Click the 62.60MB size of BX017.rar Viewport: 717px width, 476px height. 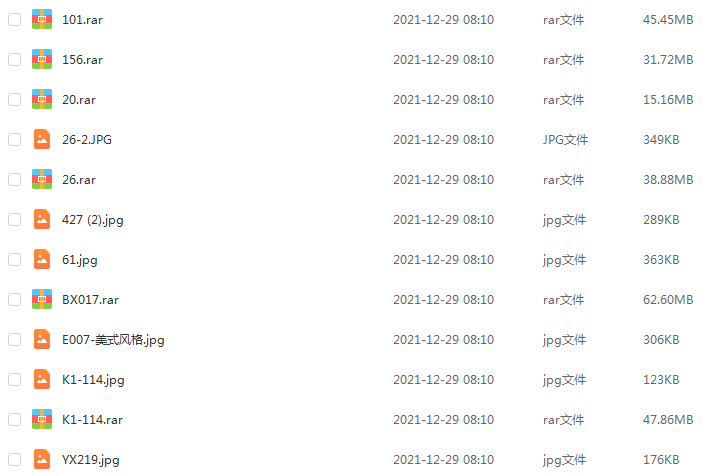pyautogui.click(x=668, y=300)
